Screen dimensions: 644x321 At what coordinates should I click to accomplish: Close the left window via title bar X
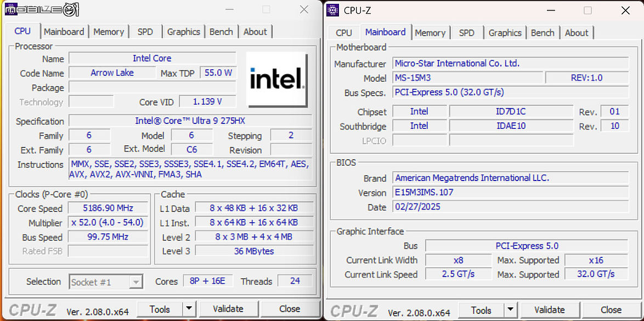(x=304, y=9)
